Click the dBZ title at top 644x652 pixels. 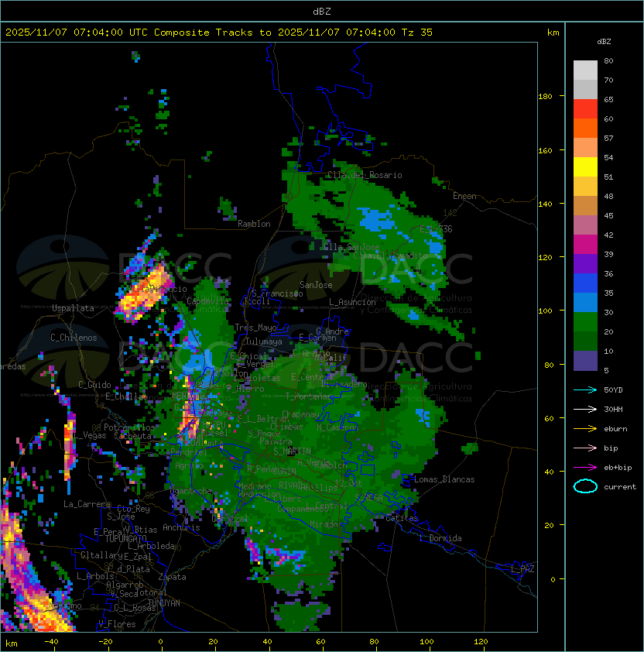coord(322,12)
